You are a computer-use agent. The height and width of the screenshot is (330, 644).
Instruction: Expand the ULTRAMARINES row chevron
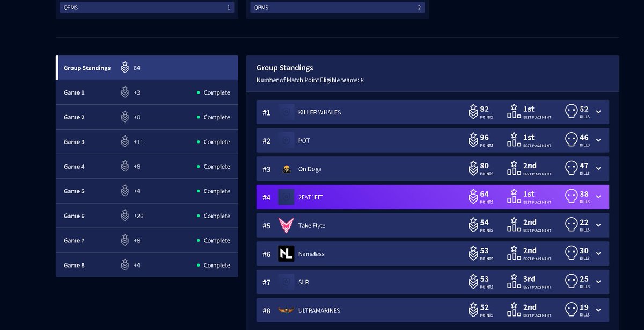click(x=598, y=310)
